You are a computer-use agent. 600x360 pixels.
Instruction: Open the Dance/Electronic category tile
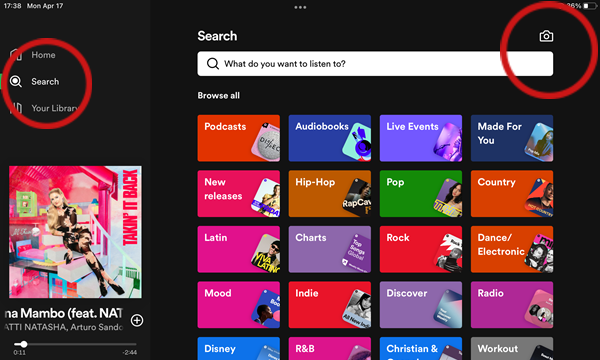(x=512, y=249)
